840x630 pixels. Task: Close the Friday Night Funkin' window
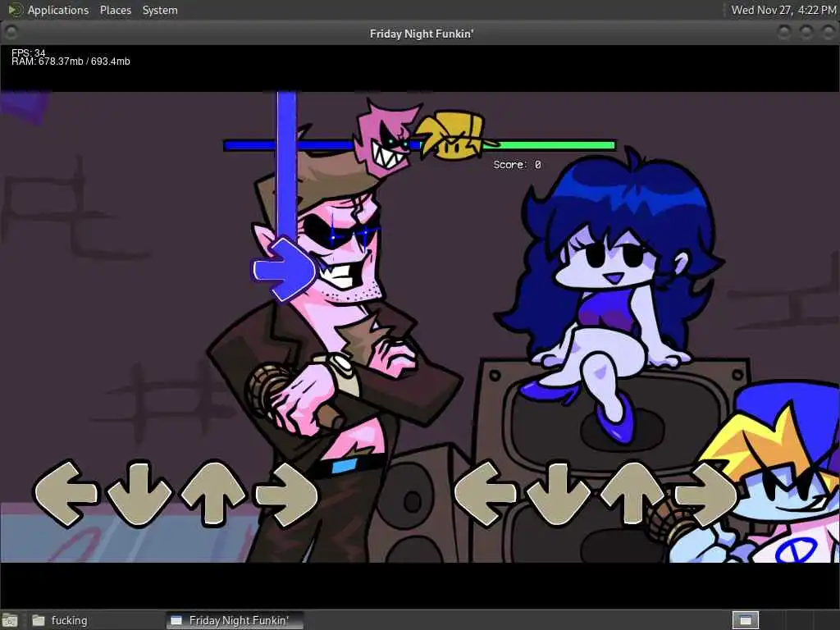click(x=829, y=33)
